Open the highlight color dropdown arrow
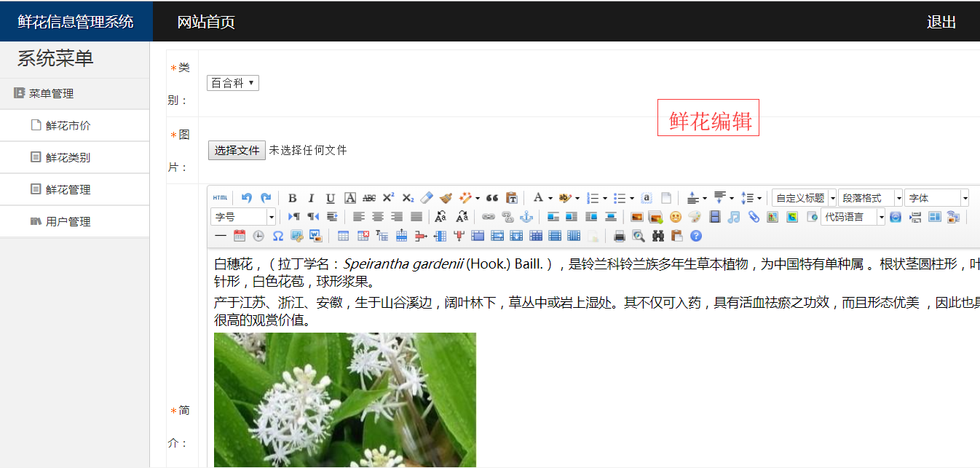 click(577, 198)
